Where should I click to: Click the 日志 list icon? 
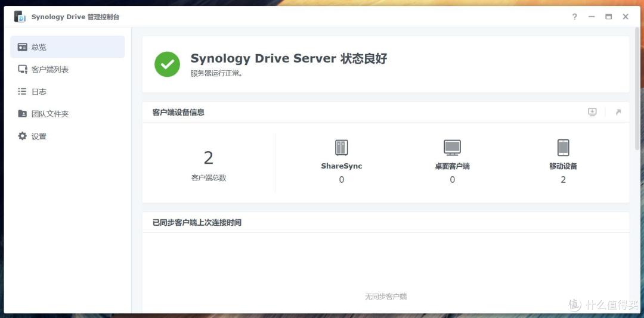point(22,92)
